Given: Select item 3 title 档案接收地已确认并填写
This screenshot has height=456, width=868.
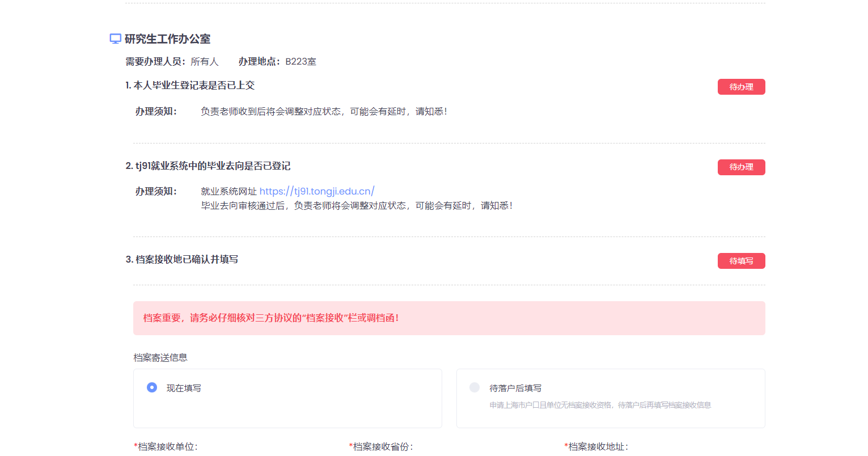Looking at the screenshot, I should tap(181, 259).
